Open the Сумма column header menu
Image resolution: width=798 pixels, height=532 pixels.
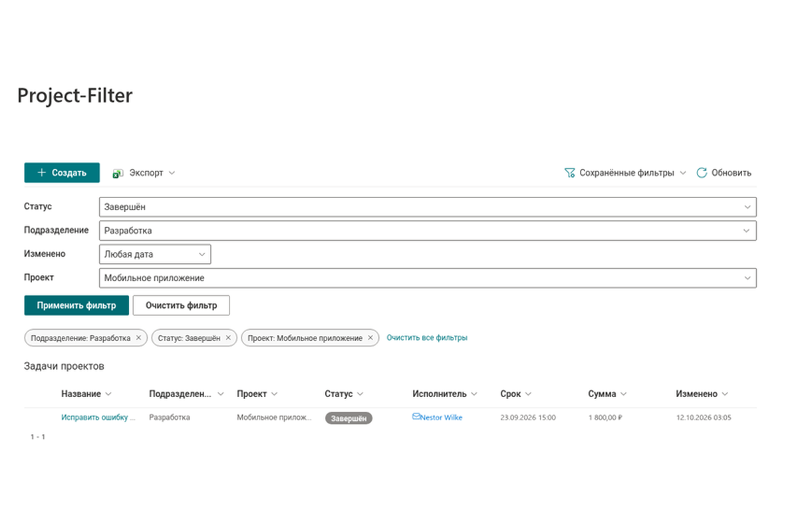607,394
